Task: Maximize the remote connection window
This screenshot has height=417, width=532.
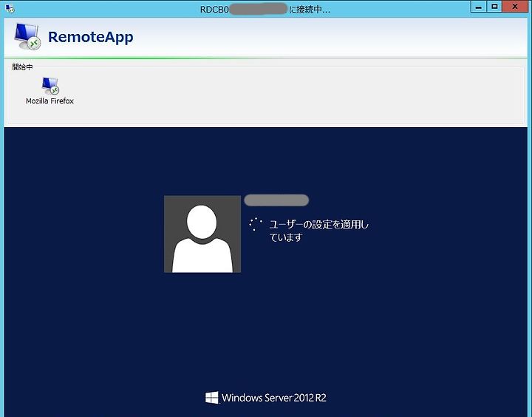Action: click(x=494, y=7)
